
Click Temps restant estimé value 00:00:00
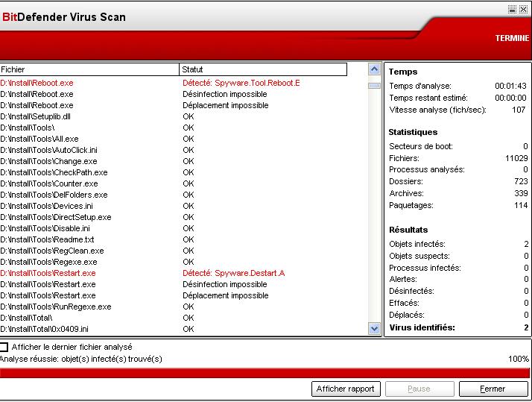pos(510,98)
